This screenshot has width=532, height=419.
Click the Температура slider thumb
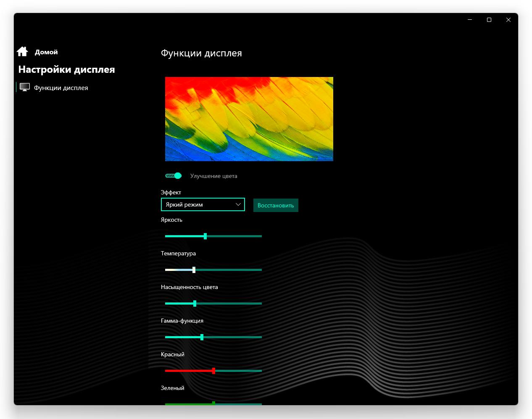pyautogui.click(x=194, y=270)
